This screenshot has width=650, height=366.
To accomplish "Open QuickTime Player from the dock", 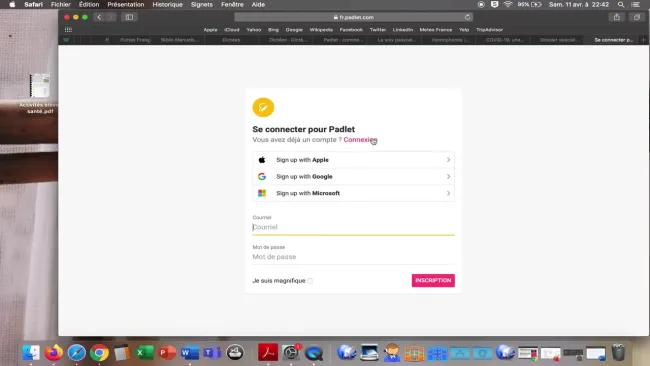I will click(x=314, y=353).
